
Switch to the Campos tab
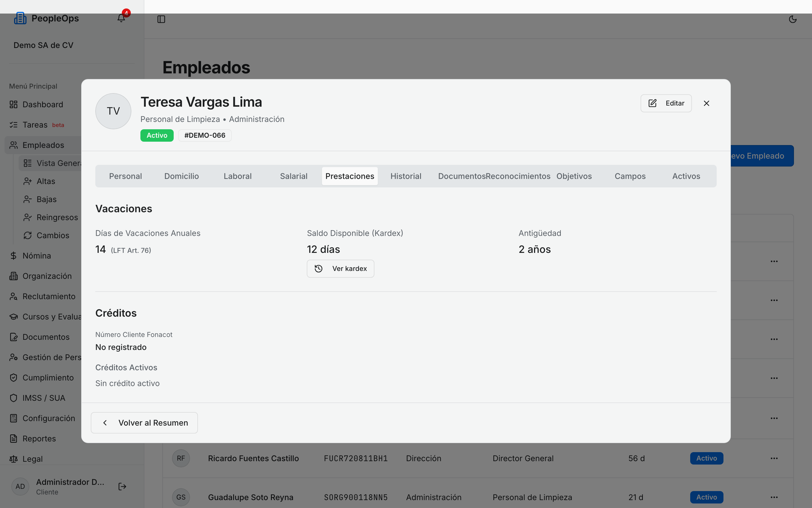point(630,176)
